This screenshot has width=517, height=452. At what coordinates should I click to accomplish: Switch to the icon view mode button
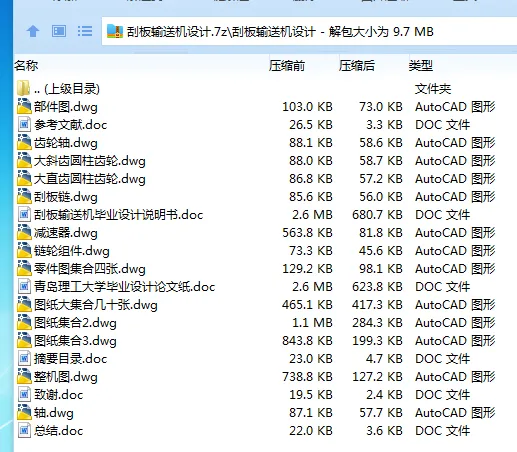point(59,32)
